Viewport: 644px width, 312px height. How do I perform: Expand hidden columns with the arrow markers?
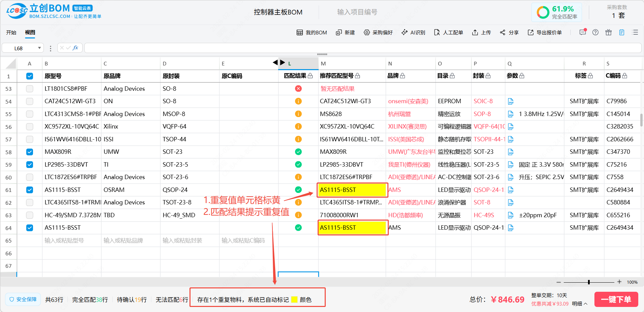click(279, 62)
